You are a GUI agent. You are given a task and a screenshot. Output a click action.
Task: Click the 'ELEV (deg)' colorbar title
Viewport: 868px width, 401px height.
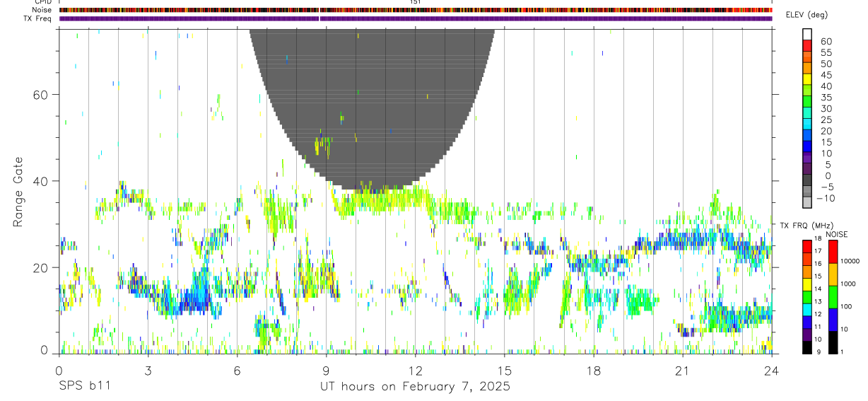[x=807, y=15]
